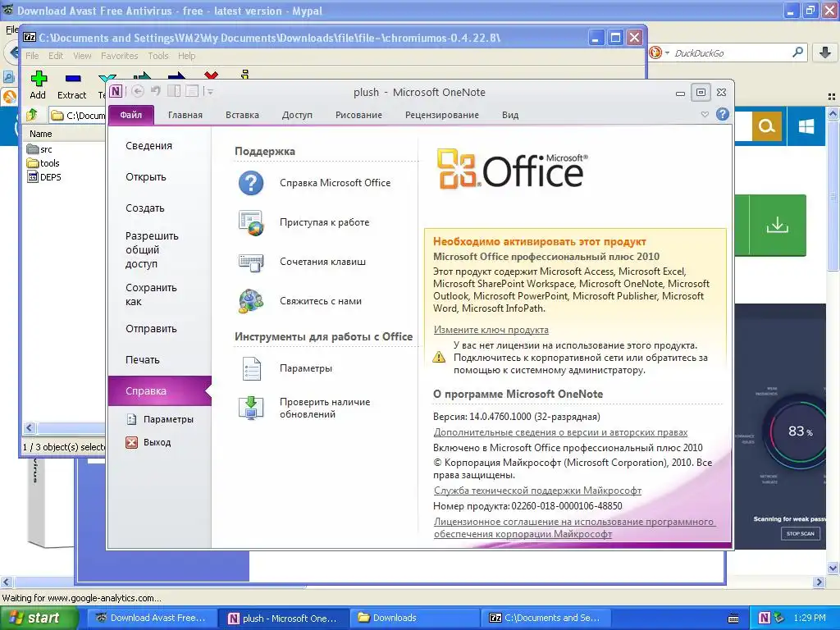Open the Edit menu in 7-Zip
840x630 pixels.
click(56, 56)
